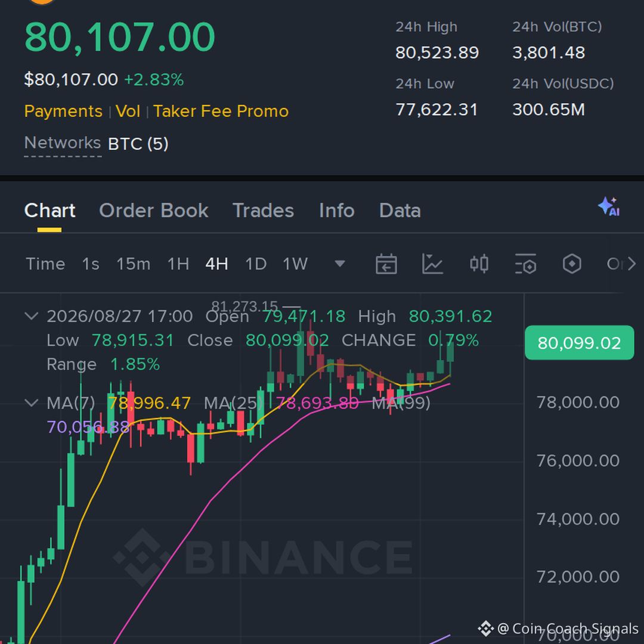
Task: Open the Taker Fee Promo link
Action: [x=221, y=112]
